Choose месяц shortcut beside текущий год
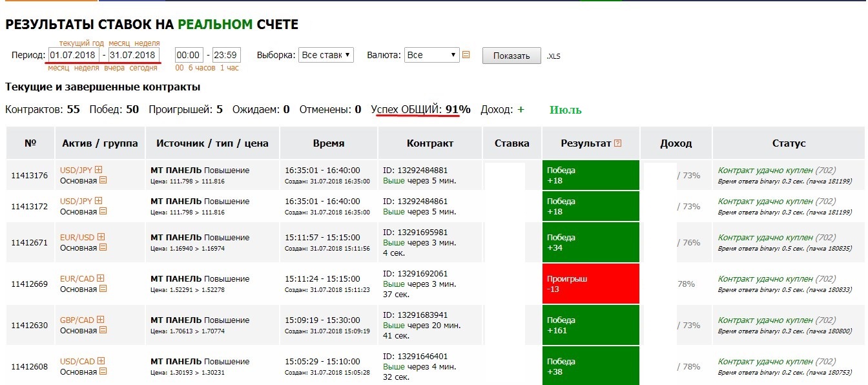868x385 pixels. point(119,43)
